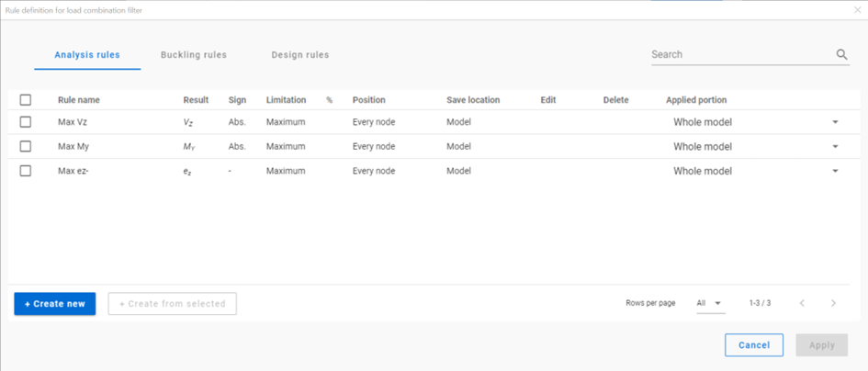Check the Max My rule checkbox
Viewport: 868px width, 371px height.
point(26,146)
